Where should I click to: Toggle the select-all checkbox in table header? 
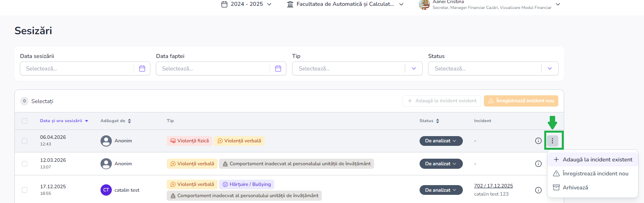click(25, 121)
